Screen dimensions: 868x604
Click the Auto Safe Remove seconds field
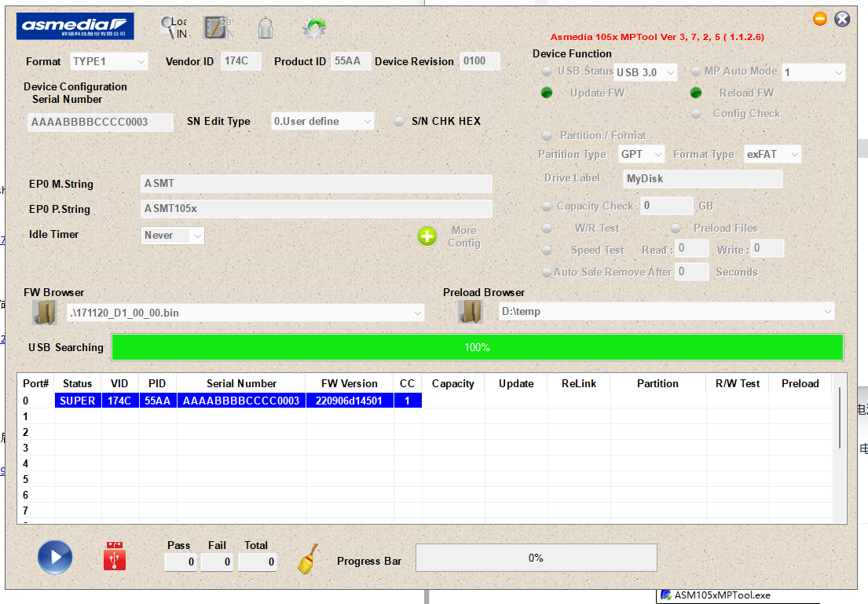coord(692,272)
